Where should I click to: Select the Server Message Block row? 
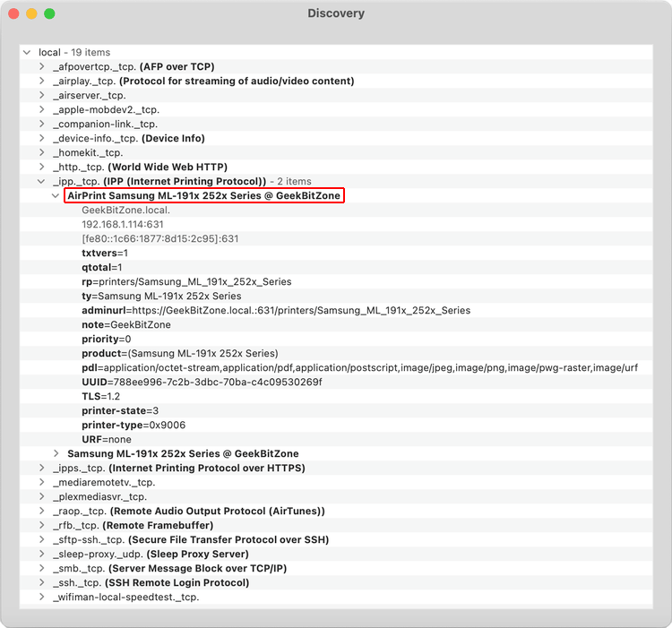pyautogui.click(x=336, y=569)
